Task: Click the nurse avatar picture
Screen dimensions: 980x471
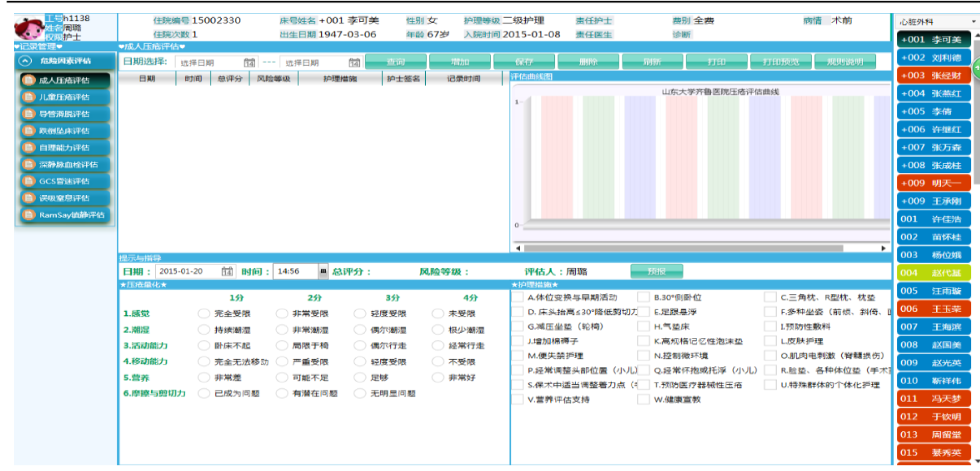Action: click(29, 29)
